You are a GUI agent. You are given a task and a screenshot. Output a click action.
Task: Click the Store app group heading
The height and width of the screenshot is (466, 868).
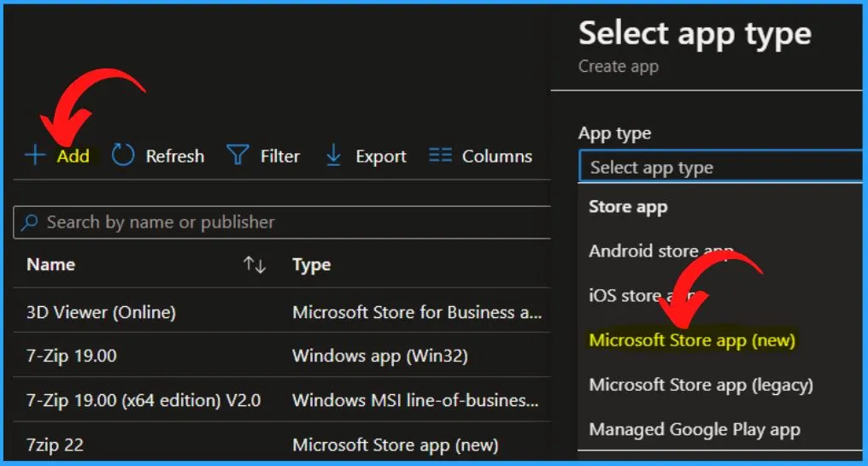point(628,207)
